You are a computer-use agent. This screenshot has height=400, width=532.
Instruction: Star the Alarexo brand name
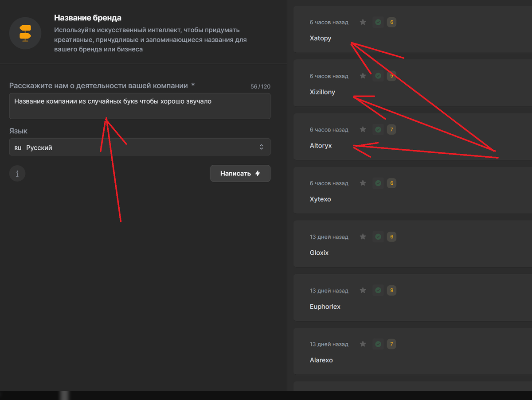[x=363, y=344]
